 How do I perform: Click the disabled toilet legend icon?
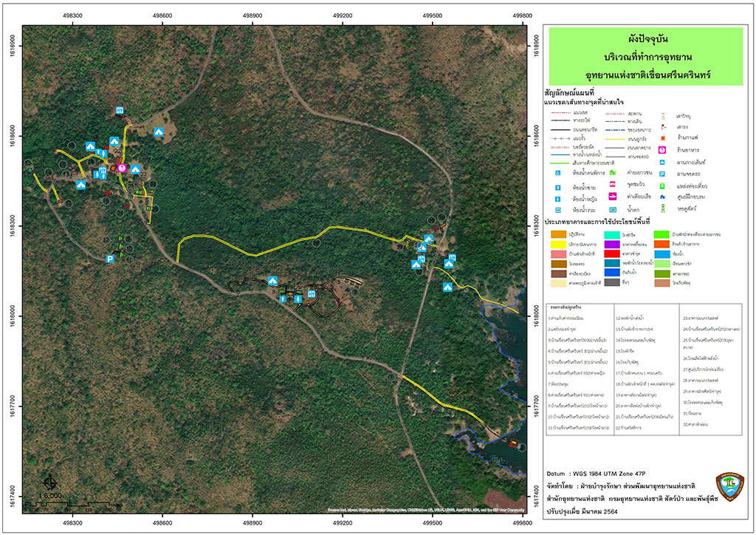click(x=558, y=172)
